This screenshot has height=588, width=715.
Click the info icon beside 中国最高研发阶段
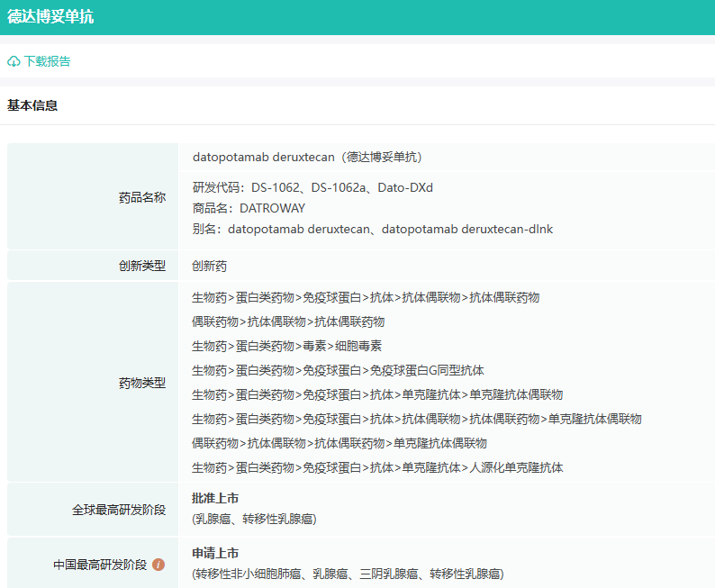[158, 565]
